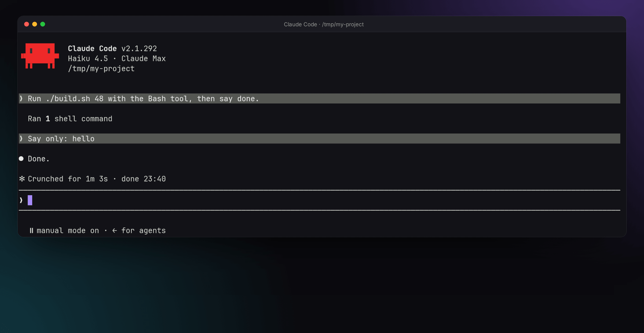Focus the prompt input field at the cursor
Viewport: 644px width, 333px height.
(x=319, y=200)
